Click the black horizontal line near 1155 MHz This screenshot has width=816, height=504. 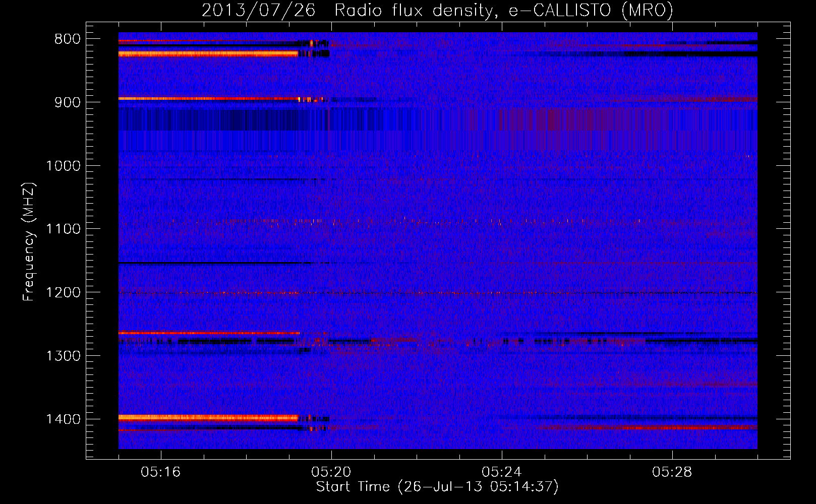[210, 263]
